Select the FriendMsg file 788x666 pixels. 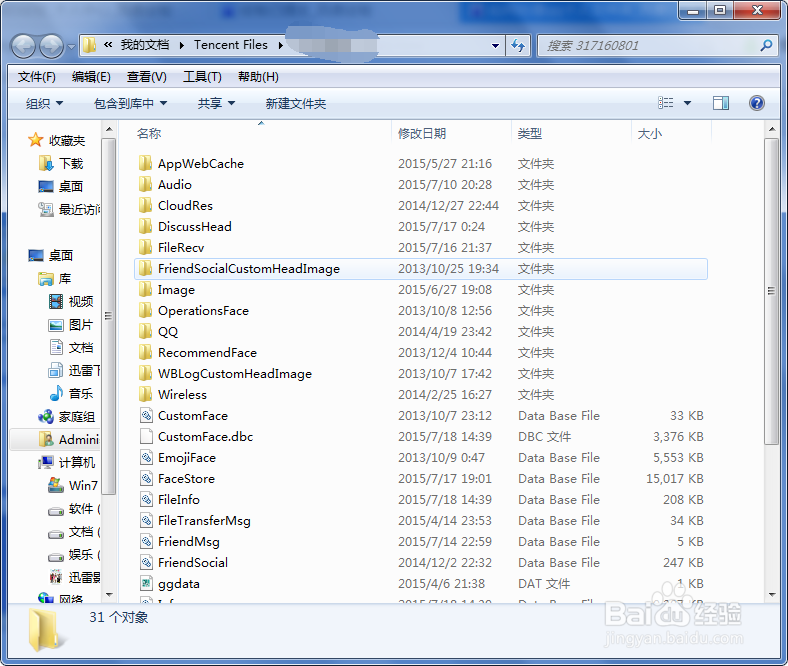188,542
